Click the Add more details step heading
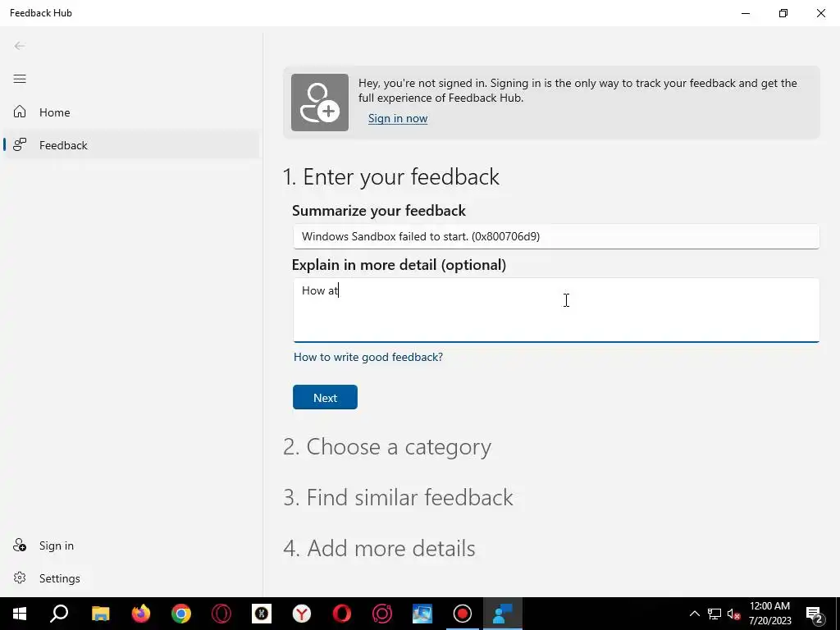The image size is (840, 630). (379, 548)
